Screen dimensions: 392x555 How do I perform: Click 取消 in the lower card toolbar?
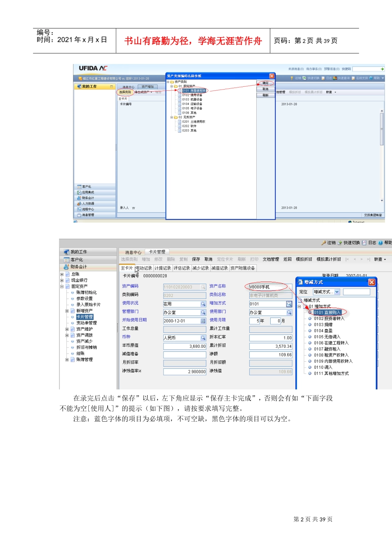[208, 259]
